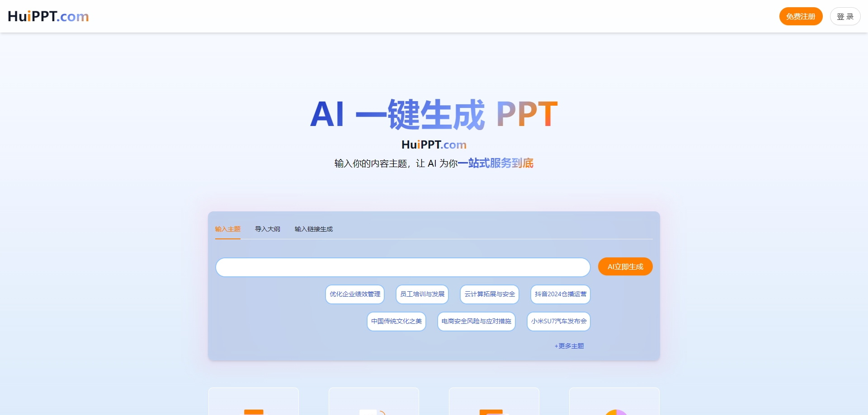Select the 输入主题 tab
The height and width of the screenshot is (415, 868).
228,229
